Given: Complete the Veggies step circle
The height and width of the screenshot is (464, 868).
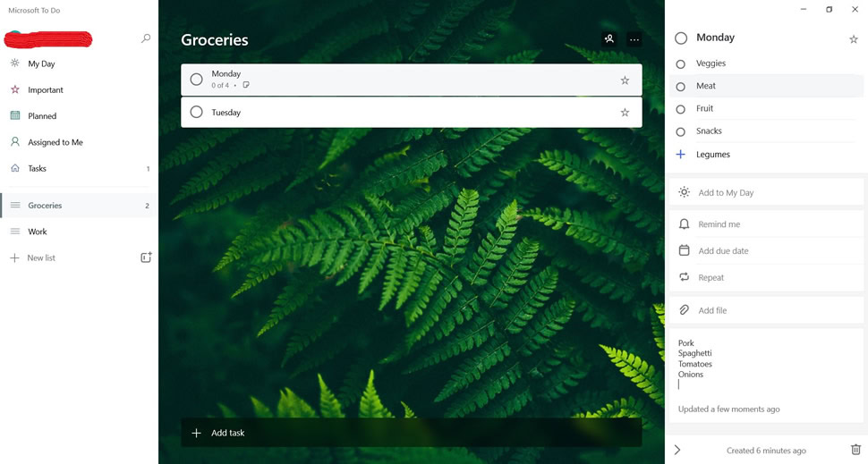Looking at the screenshot, I should coord(681,64).
